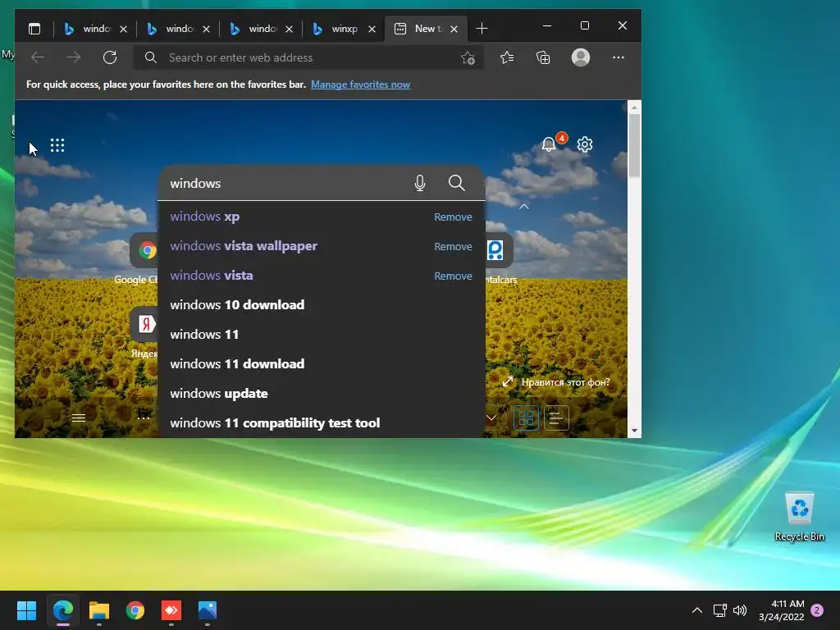Open feed three-dots more options
The image size is (840, 630).
tap(143, 418)
